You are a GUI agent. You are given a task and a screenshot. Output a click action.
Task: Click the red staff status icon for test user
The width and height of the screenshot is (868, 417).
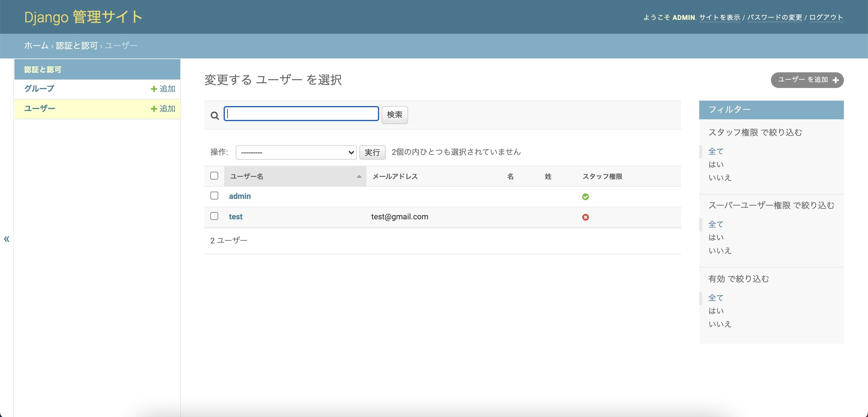point(585,217)
